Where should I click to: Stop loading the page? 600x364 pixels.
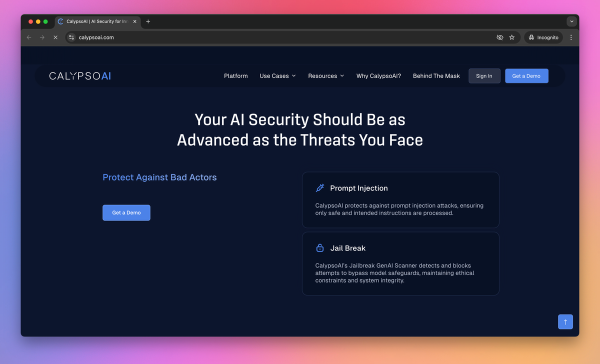click(x=55, y=37)
